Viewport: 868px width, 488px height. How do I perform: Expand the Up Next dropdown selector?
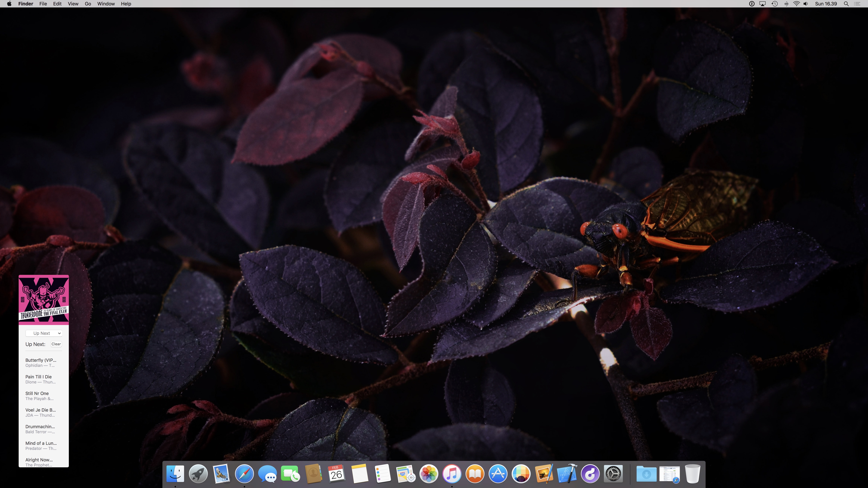[x=44, y=333]
